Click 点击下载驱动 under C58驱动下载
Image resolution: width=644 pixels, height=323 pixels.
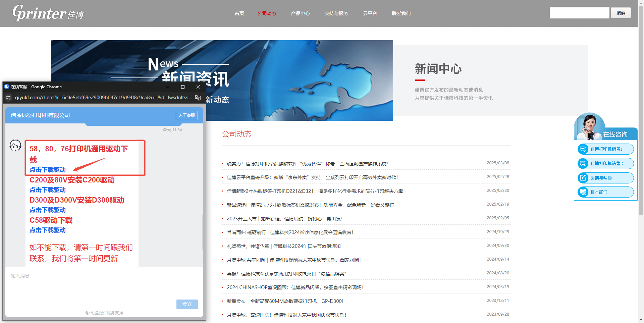click(x=48, y=230)
